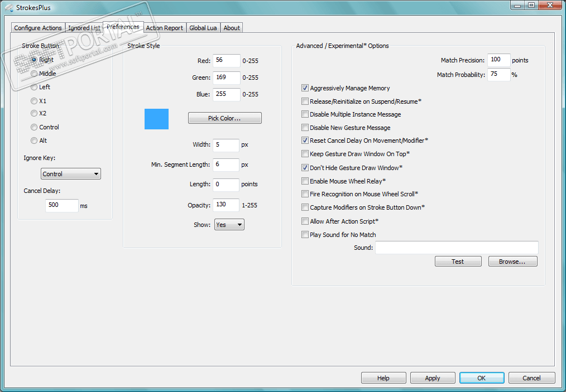Toggle Reset Cancel Delay On Movement/Modifier
The image size is (566, 392).
[305, 141]
